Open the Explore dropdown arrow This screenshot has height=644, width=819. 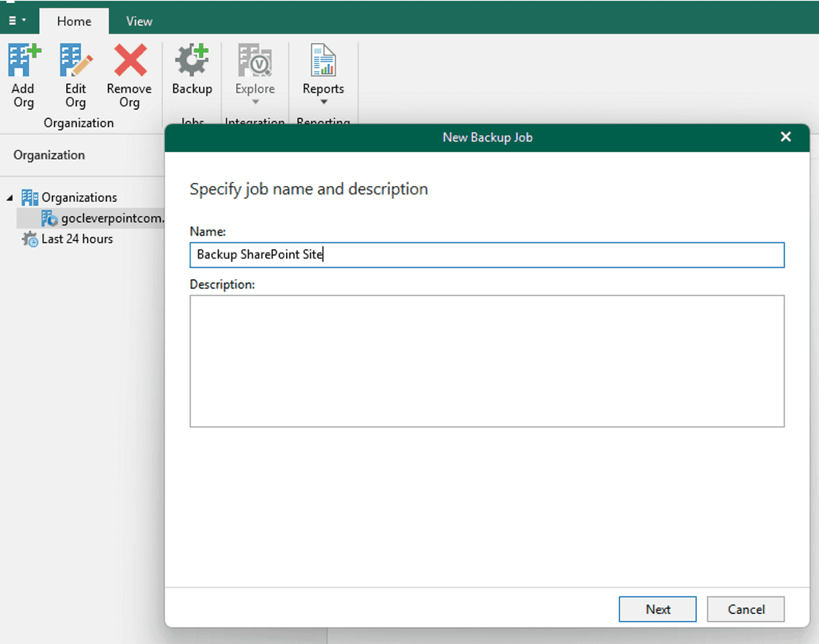(x=254, y=103)
